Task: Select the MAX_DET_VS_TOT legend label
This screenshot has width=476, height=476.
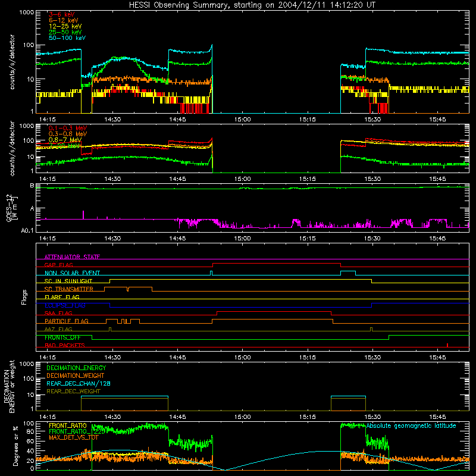Action: pyautogui.click(x=74, y=437)
